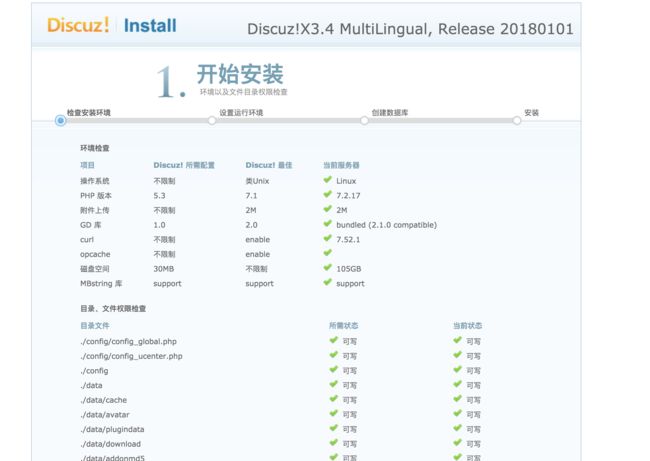The image size is (650, 461).
Task: Click the 当前状态 checkmark for ./config/config_ucenter.php
Action: [458, 355]
